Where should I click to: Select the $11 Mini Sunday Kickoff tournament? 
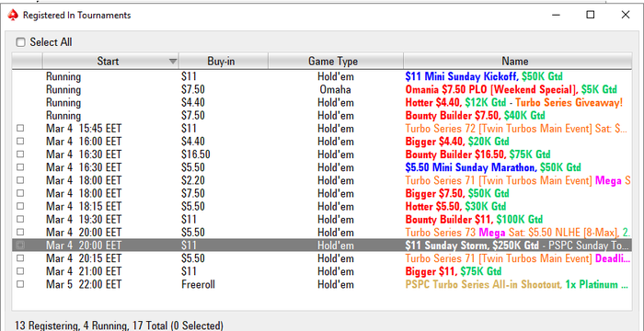[x=484, y=76]
